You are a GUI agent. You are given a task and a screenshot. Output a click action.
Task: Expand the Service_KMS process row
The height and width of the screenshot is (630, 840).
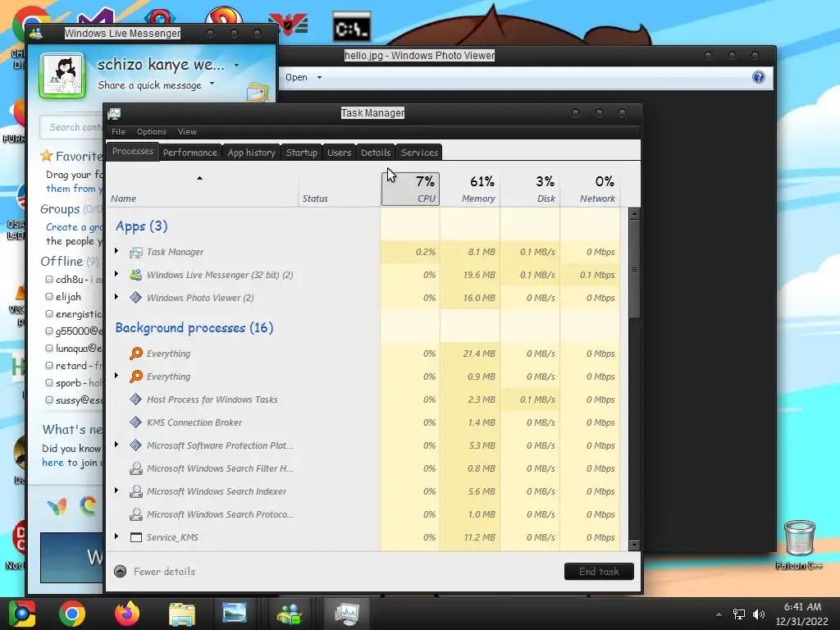[x=116, y=536]
